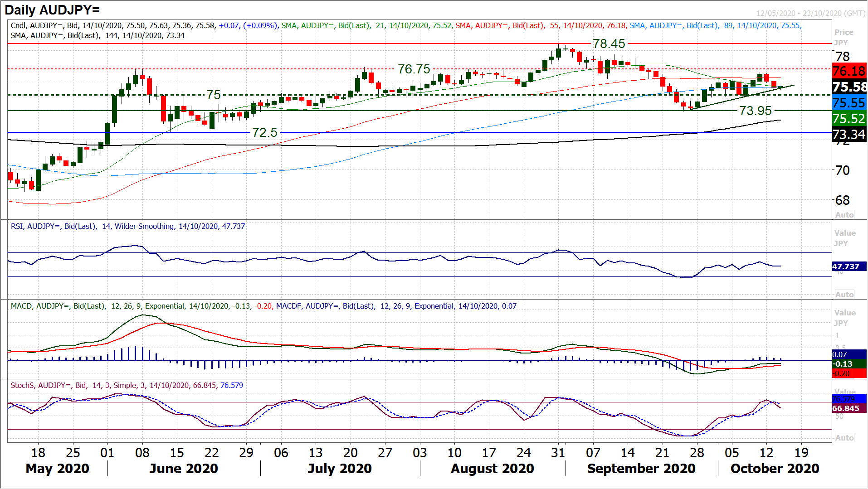Click the Daily AUDJPY= chart title
This screenshot has height=489, width=868.
[x=52, y=10]
